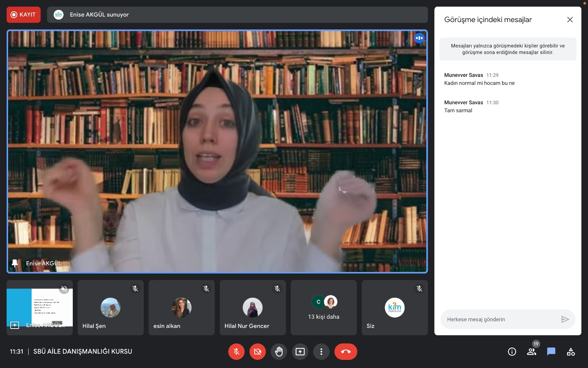The width and height of the screenshot is (588, 368).
Task: Turn on the camera in the control bar
Action: 258,352
